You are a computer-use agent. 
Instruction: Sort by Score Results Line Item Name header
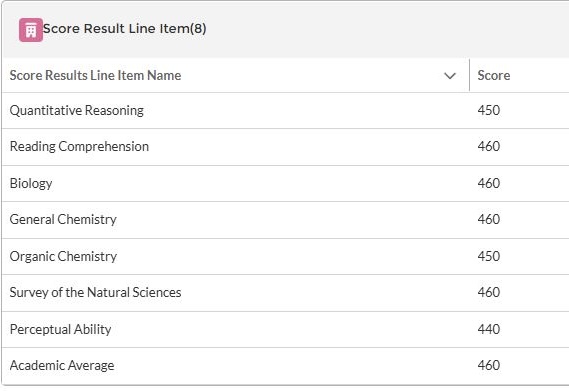coord(95,76)
